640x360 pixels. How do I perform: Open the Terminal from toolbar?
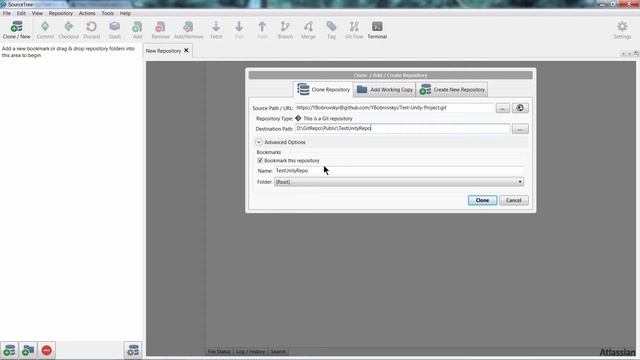click(x=377, y=30)
